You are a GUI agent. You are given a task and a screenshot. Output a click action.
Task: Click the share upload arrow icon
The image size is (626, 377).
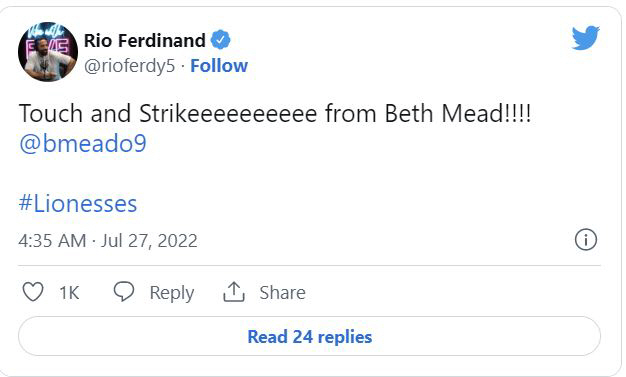pos(234,292)
